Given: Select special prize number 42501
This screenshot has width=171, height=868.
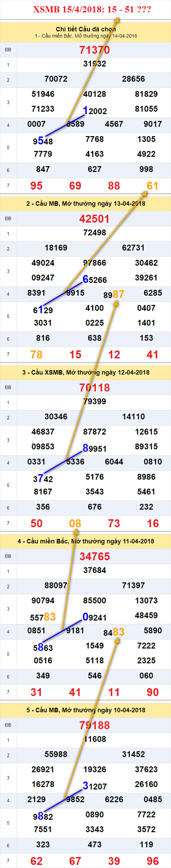Looking at the screenshot, I should point(94,219).
